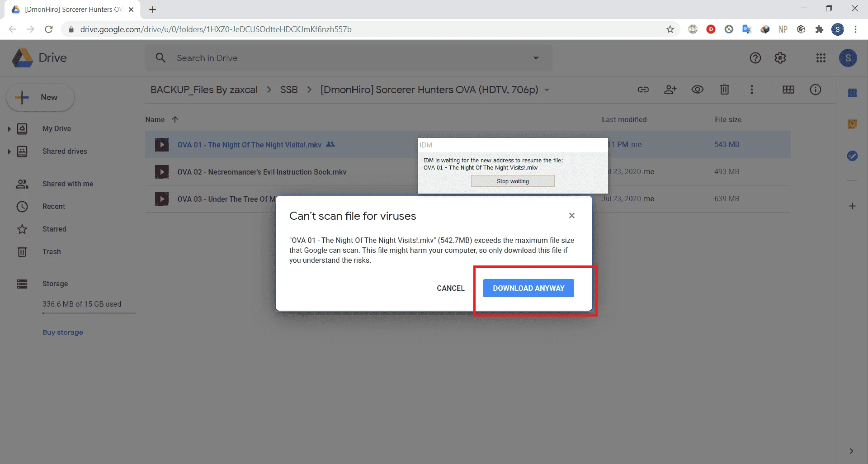Type in the Search in Drive field
The height and width of the screenshot is (464, 868).
click(x=348, y=58)
